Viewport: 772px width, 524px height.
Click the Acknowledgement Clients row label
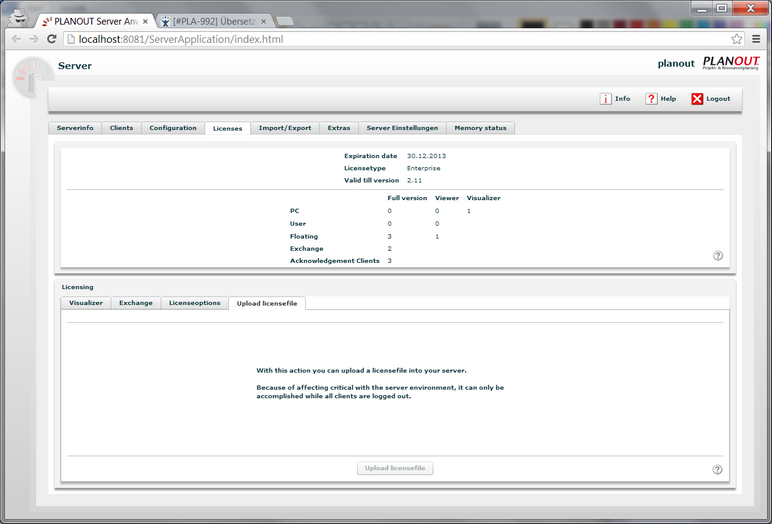point(335,261)
